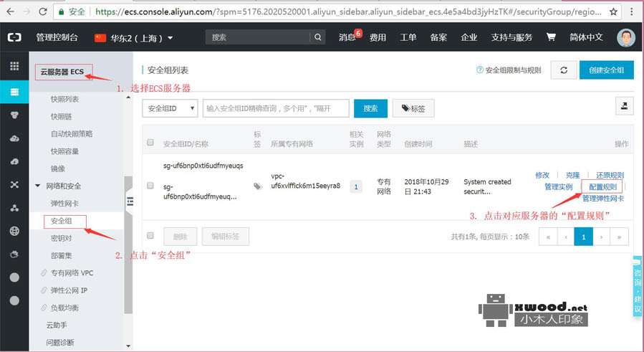Open the 工单 menu

[x=408, y=37]
